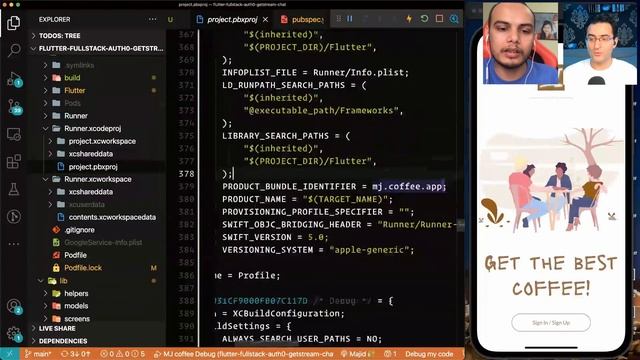Stop the debug session
Viewport: 640px width, 360px height.
pos(439,19)
